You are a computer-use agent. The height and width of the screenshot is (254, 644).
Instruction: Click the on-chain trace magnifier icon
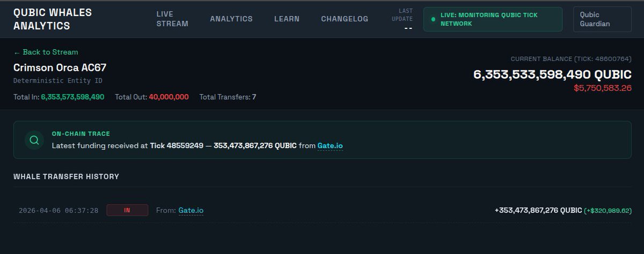pos(34,140)
